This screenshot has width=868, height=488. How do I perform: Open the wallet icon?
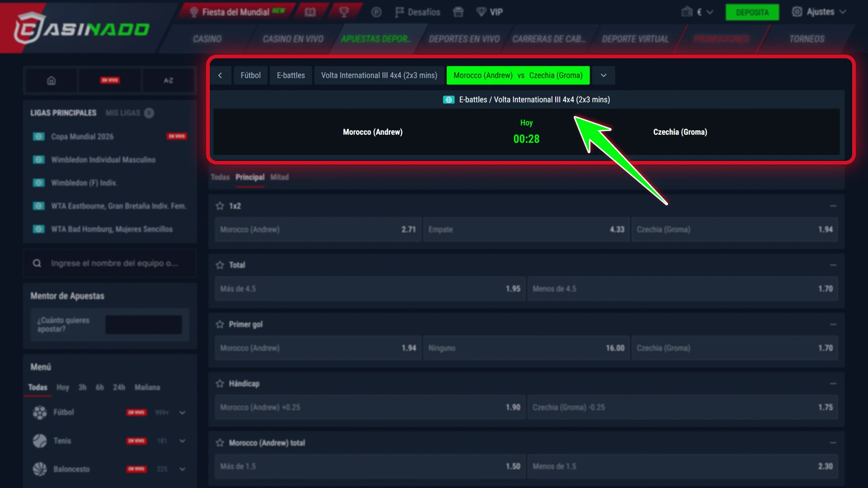coord(687,12)
